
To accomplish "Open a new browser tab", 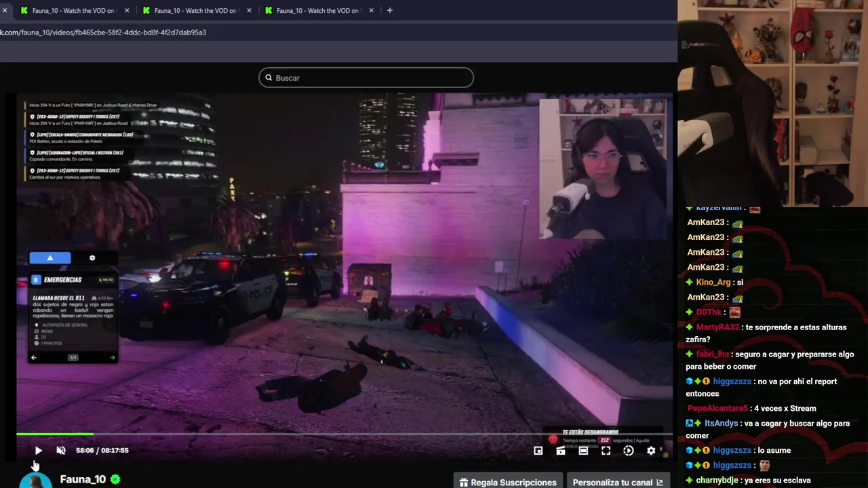I will [x=389, y=10].
